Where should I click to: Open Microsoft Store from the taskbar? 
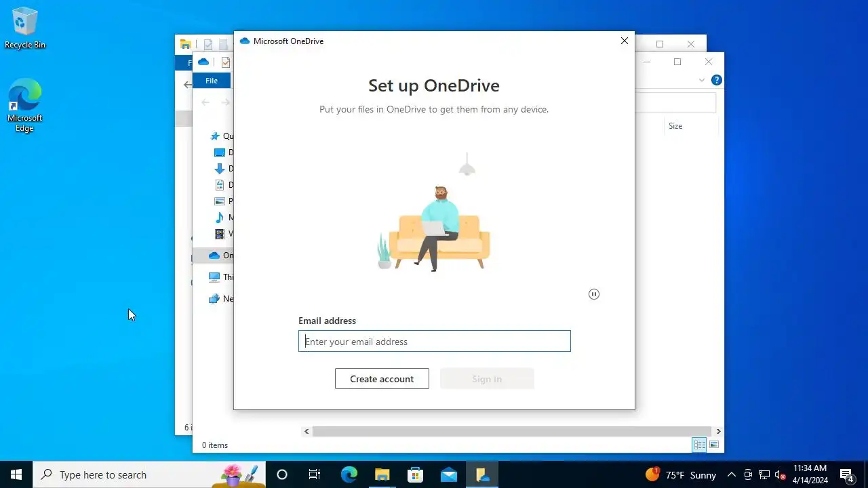[415, 474]
